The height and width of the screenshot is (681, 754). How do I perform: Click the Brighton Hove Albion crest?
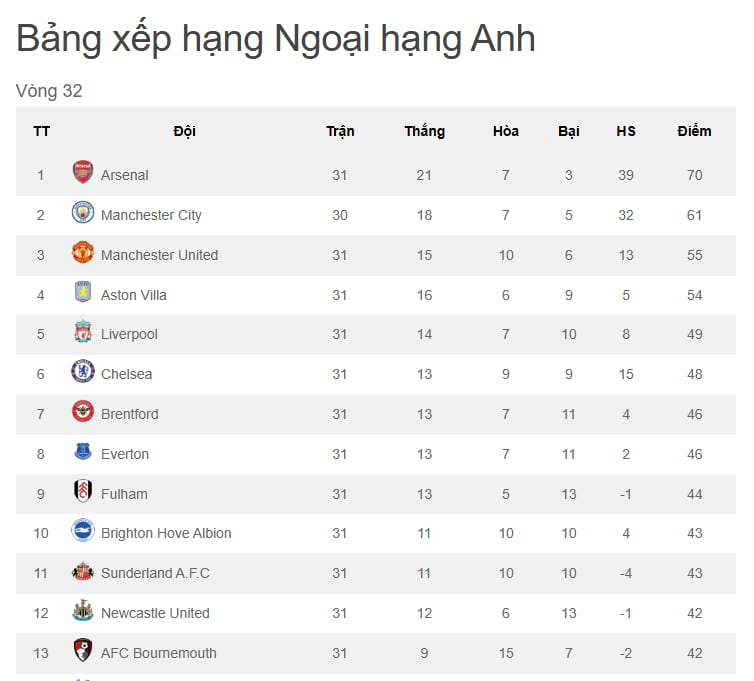tap(83, 532)
